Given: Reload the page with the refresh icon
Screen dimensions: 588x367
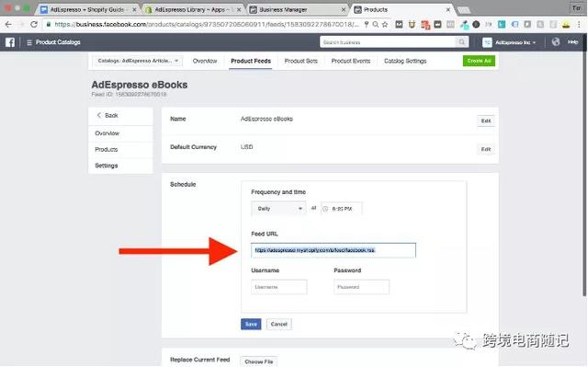Looking at the screenshot, I should (x=34, y=25).
